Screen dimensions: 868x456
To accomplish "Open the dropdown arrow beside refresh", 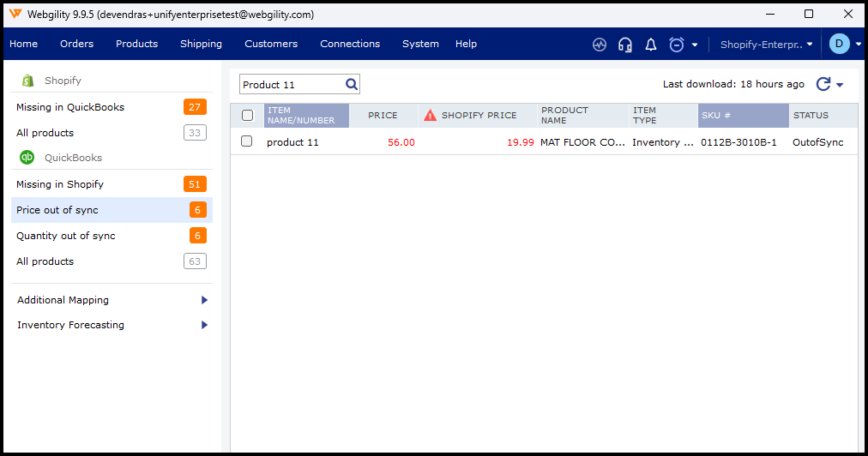I will [x=841, y=85].
